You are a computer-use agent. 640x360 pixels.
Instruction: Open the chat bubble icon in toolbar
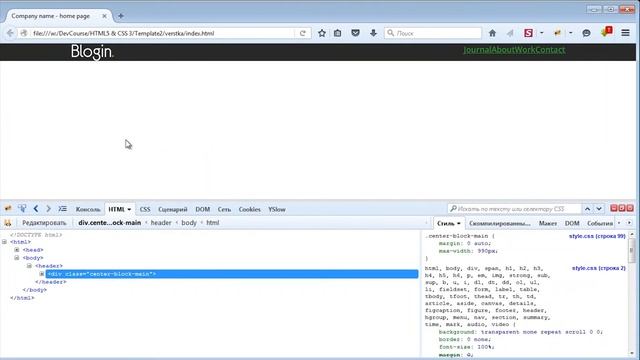(x=587, y=33)
